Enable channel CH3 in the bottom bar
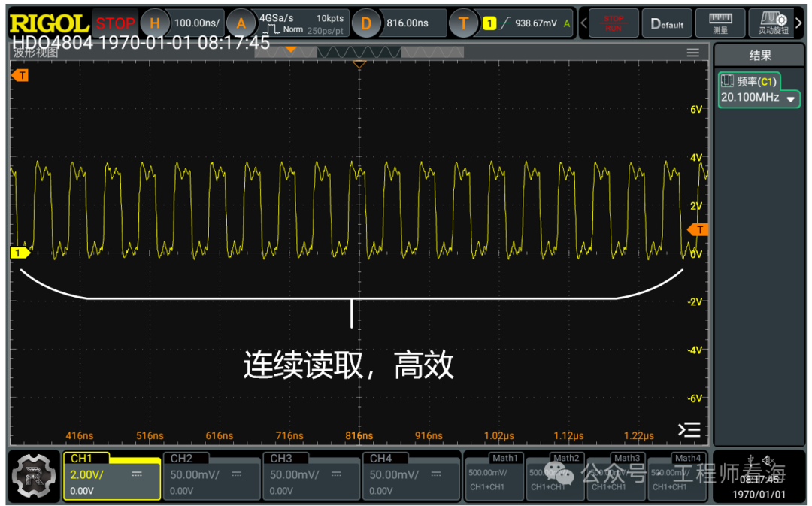Image resolution: width=812 pixels, height=506 pixels. tap(311, 477)
